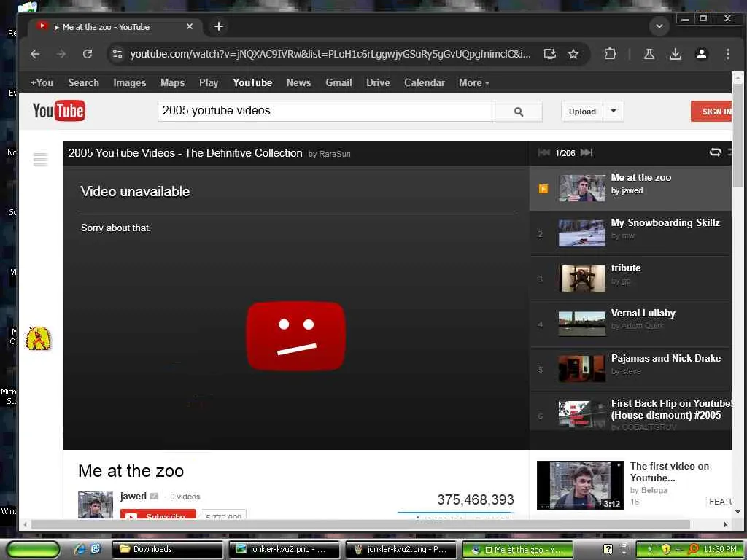The height and width of the screenshot is (560, 747).
Task: Open the YouTube guide hamburger menu
Action: pyautogui.click(x=41, y=159)
